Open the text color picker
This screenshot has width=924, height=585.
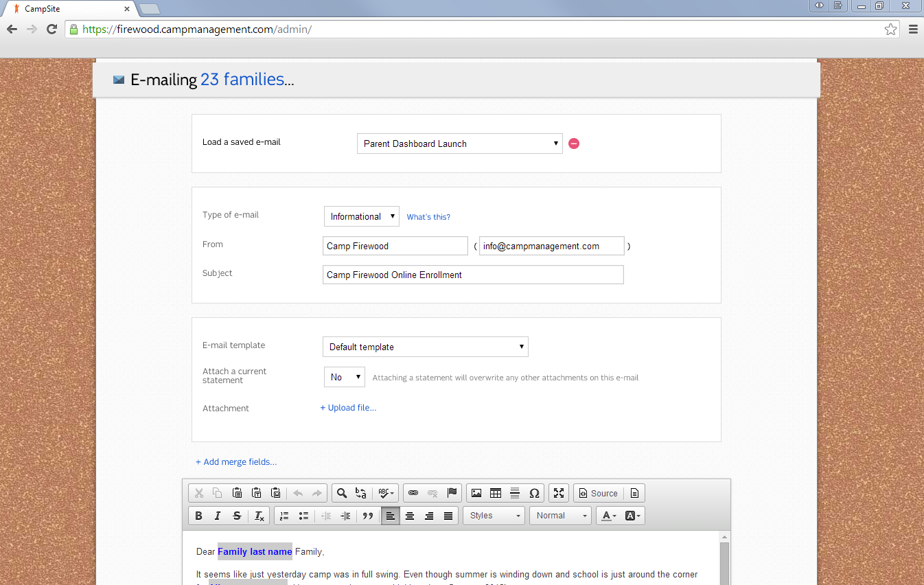tap(609, 516)
